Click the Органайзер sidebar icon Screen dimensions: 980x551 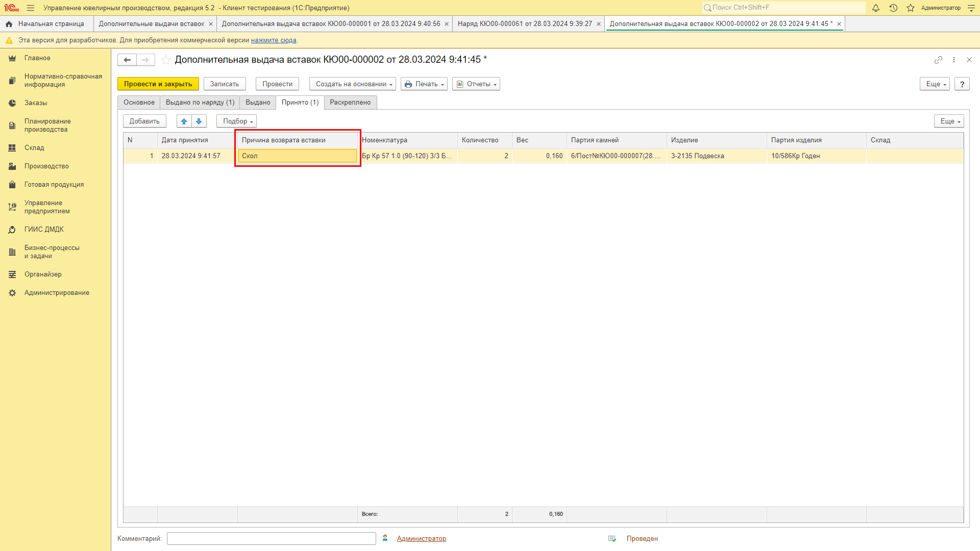click(x=12, y=274)
